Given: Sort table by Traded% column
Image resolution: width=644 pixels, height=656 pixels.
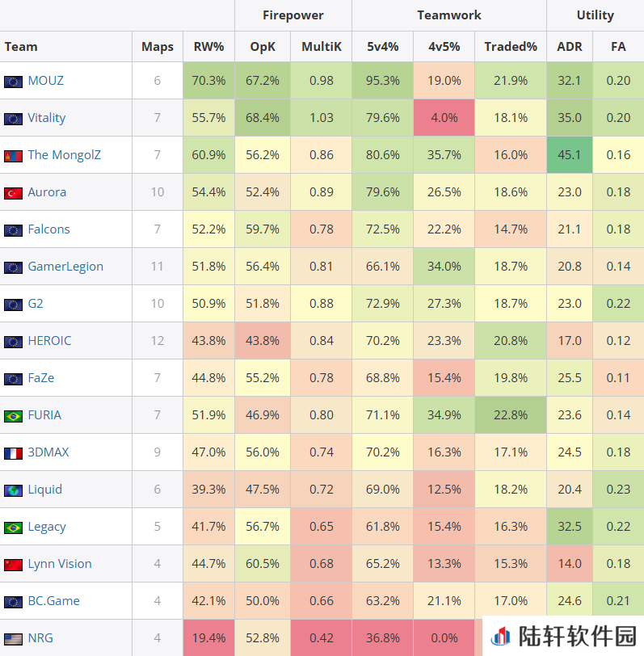Looking at the screenshot, I should [x=511, y=46].
